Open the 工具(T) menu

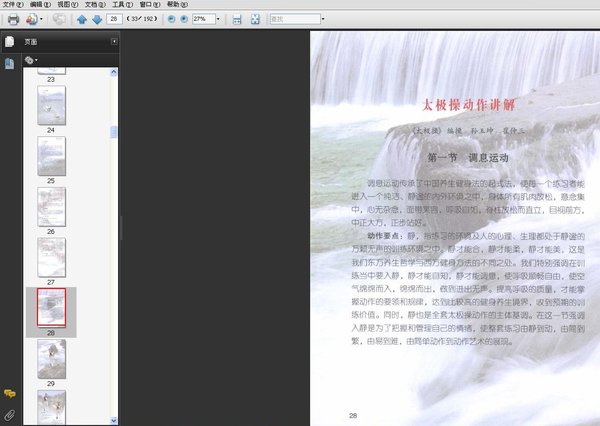(x=122, y=4)
